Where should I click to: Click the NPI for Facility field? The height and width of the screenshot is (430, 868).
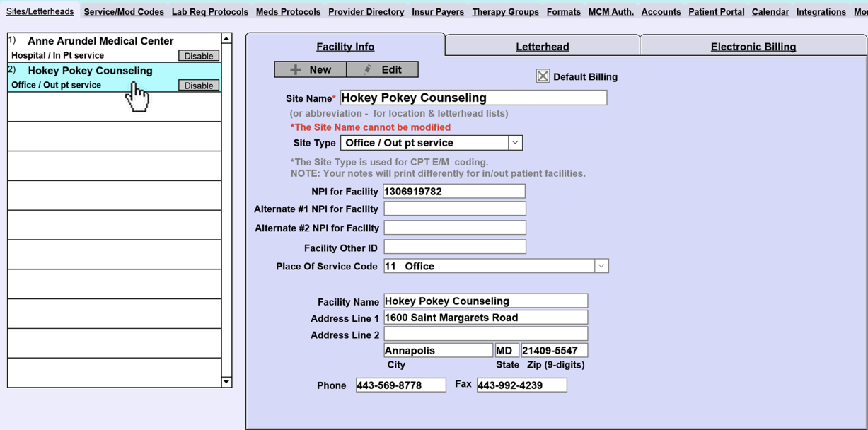454,191
